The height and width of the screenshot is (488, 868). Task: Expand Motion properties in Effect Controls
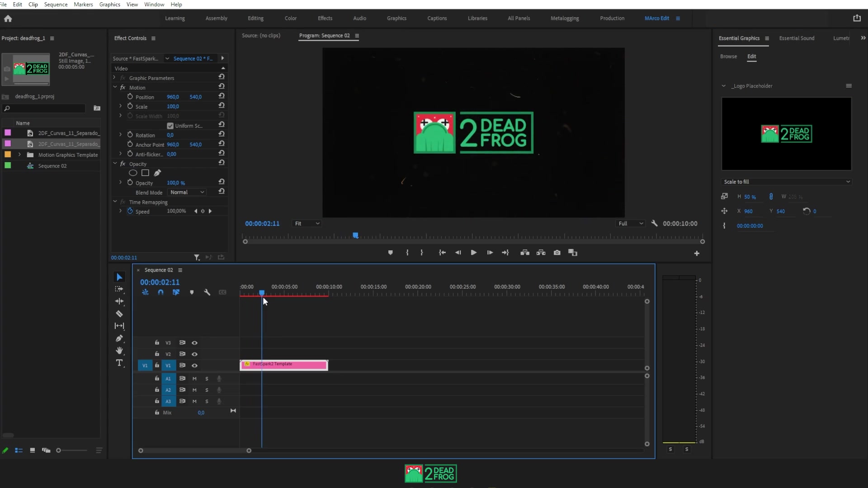tap(115, 87)
